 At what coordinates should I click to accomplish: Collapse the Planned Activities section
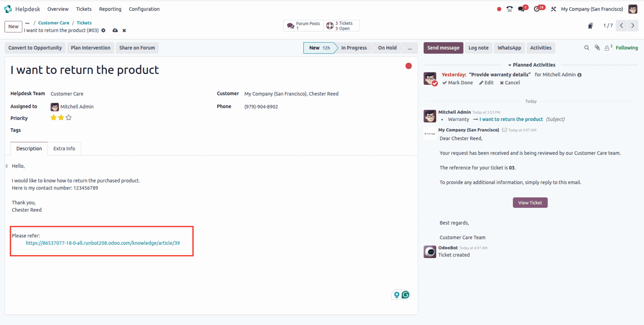531,65
